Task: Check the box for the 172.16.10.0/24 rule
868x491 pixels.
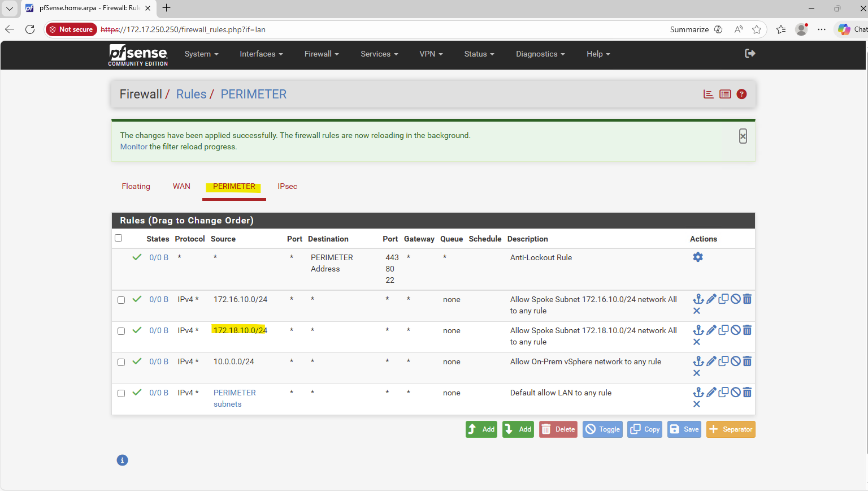Action: pos(121,300)
